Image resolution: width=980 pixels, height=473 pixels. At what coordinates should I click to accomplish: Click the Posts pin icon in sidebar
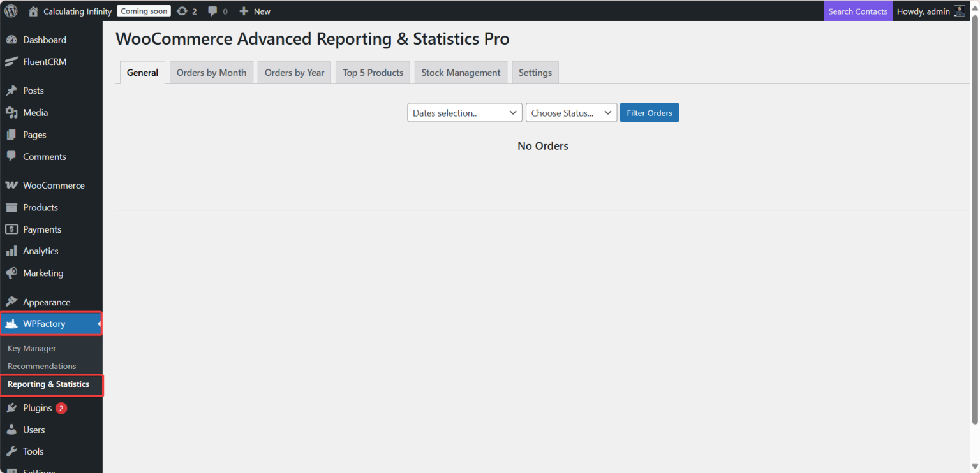[11, 90]
